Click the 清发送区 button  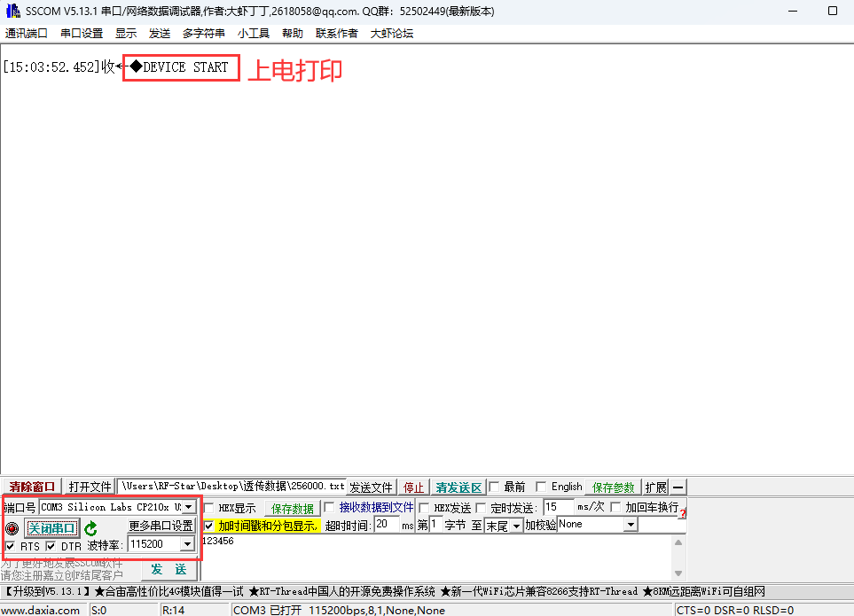(x=458, y=487)
